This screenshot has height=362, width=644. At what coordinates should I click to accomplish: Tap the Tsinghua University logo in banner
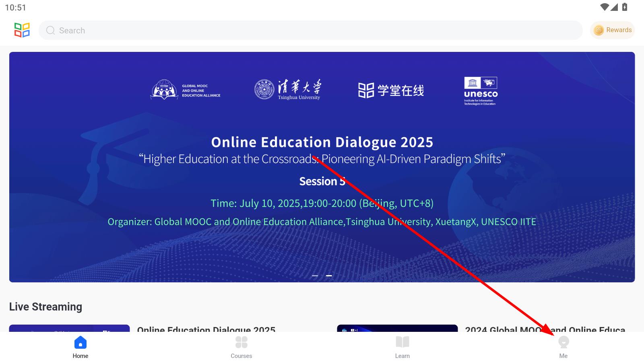[288, 89]
